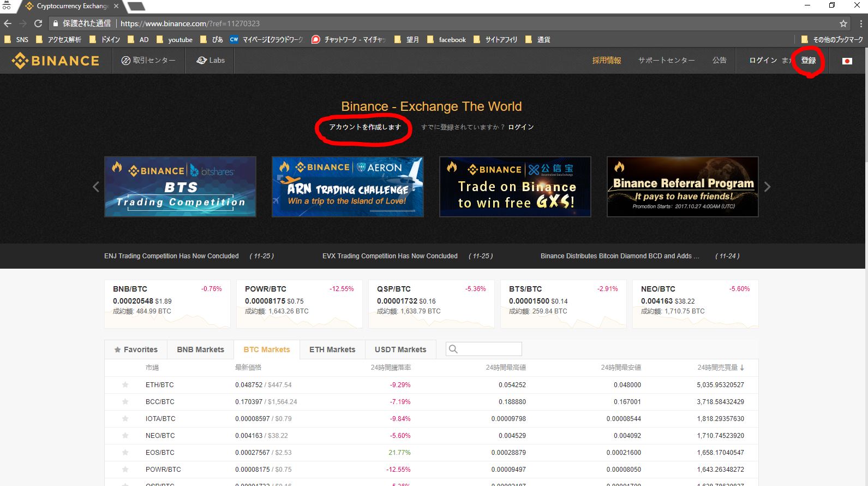Image resolution: width=868 pixels, height=486 pixels.
Task: Sort by 市場 column header
Action: tap(152, 368)
